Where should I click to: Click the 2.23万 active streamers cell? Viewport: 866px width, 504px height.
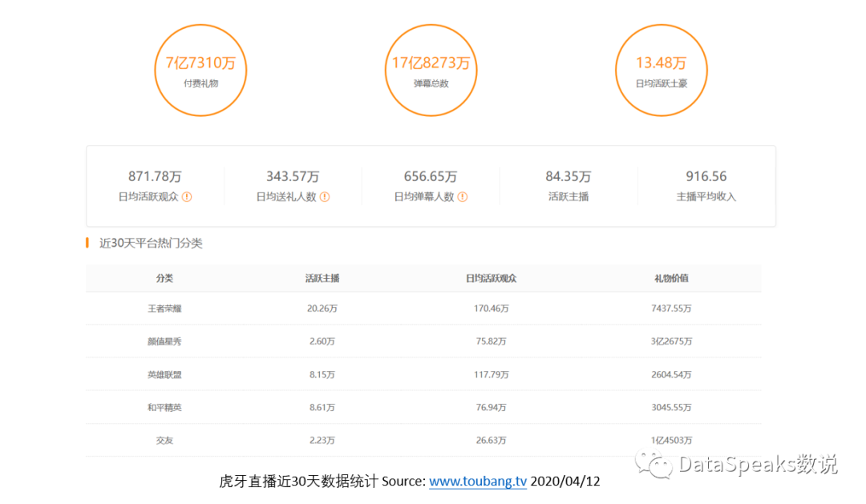click(322, 441)
